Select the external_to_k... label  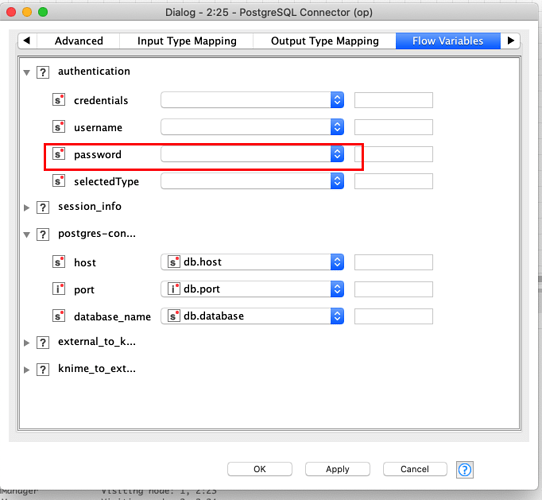click(x=97, y=342)
